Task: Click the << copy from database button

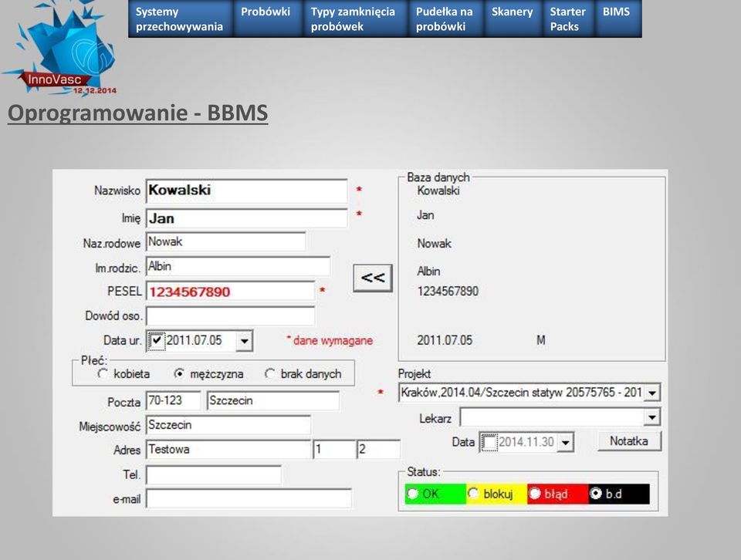Action: click(x=373, y=278)
